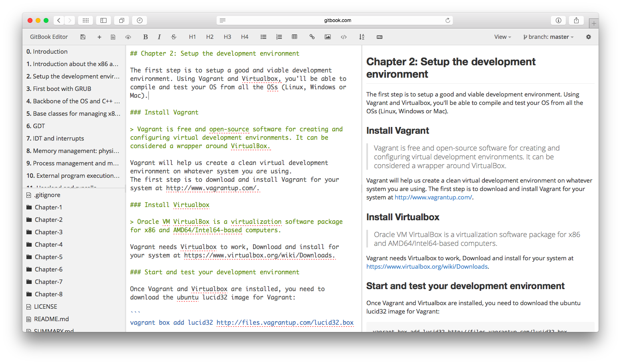Open Safari Reader view icon
The height and width of the screenshot is (364, 621).
point(223,20)
